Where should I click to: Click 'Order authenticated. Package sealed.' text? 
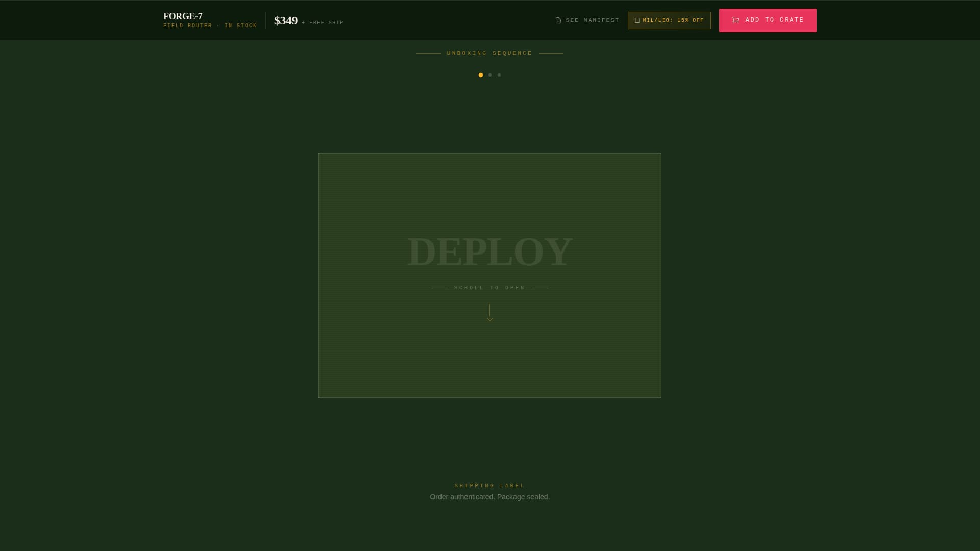point(490,497)
